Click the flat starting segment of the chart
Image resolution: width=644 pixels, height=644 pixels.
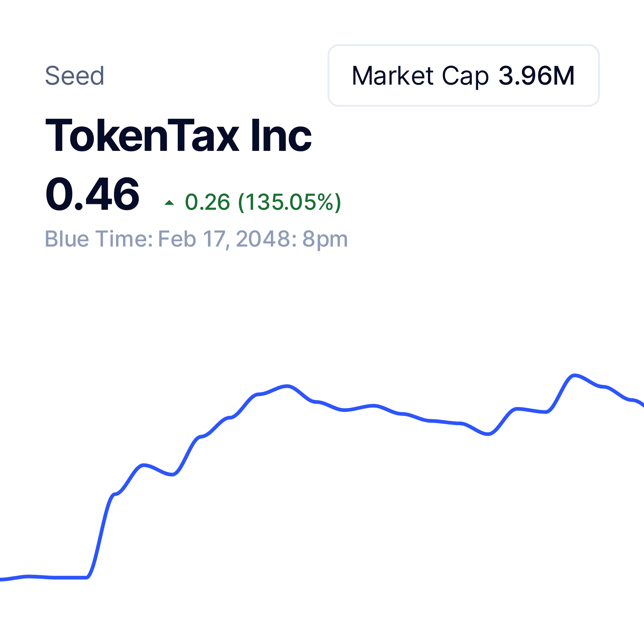(44, 577)
